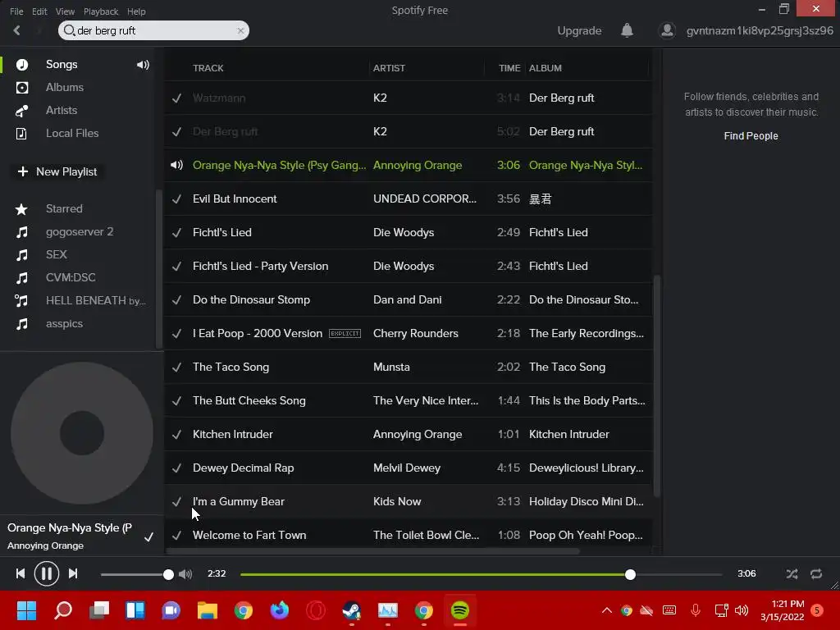Open the asspics playlist
This screenshot has width=840, height=630.
click(x=64, y=324)
